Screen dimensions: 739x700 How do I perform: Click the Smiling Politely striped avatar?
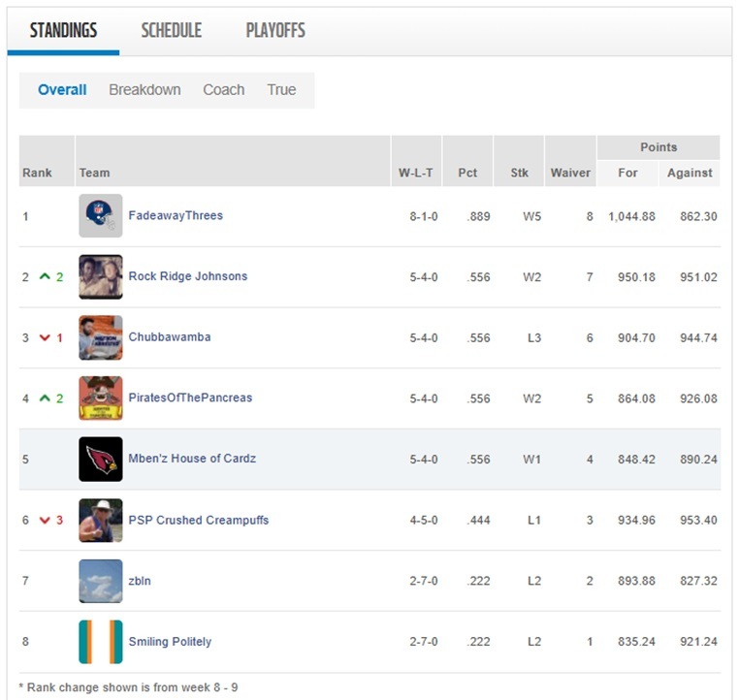tap(101, 642)
